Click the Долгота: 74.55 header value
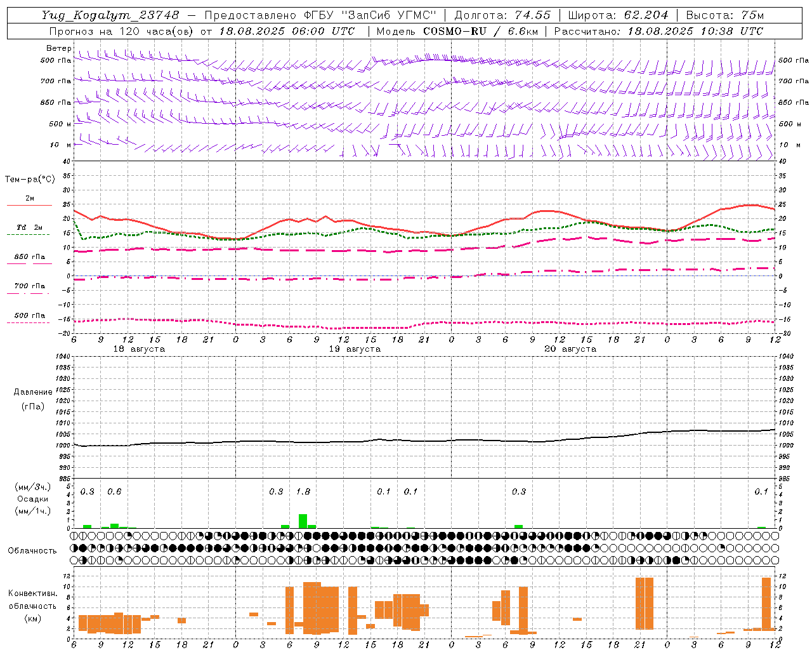The image size is (812, 650). tap(502, 15)
